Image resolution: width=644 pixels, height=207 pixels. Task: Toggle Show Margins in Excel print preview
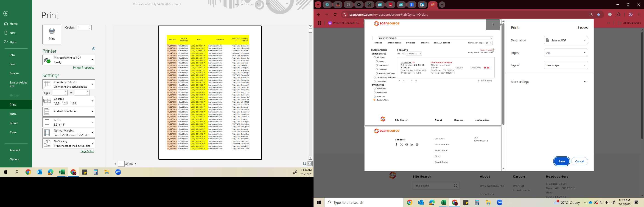(x=305, y=164)
